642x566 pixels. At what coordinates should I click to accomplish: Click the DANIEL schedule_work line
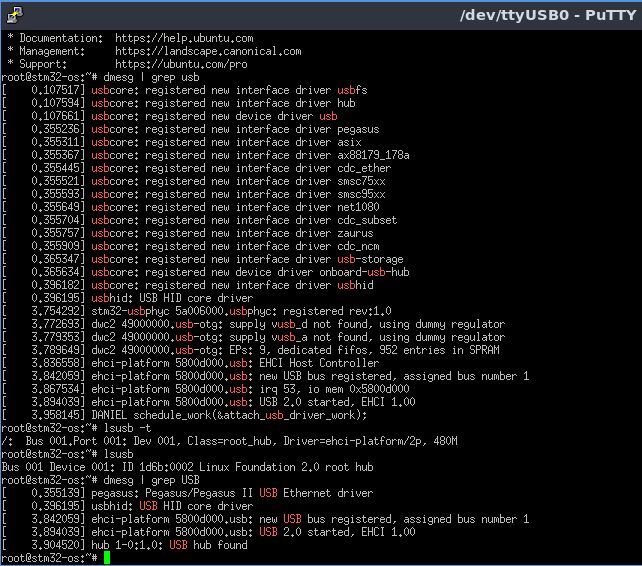click(x=184, y=415)
